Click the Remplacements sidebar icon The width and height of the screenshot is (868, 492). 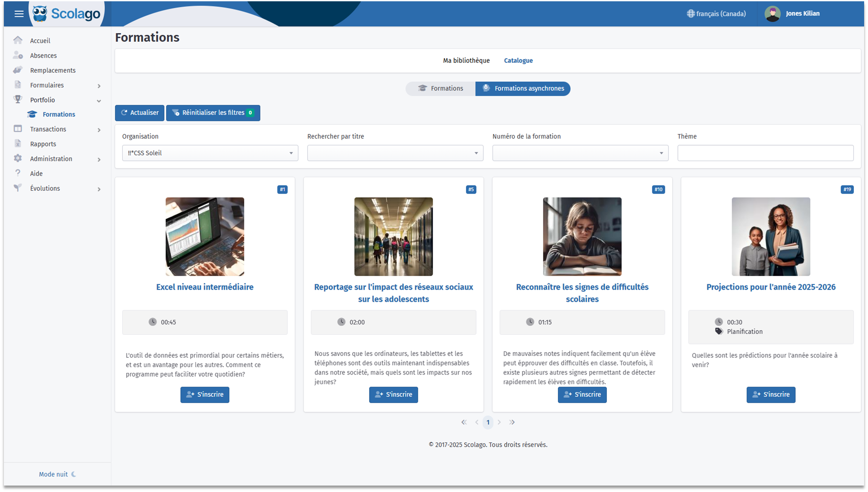click(x=18, y=70)
